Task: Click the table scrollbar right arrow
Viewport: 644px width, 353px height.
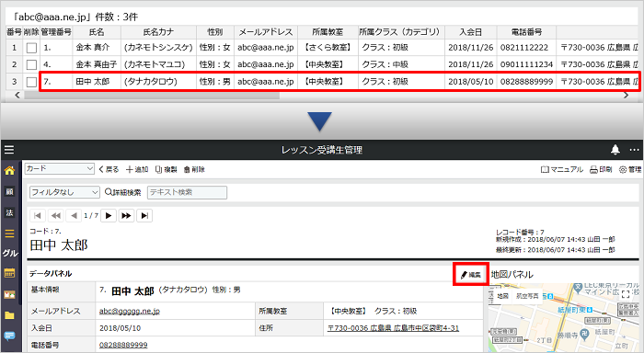Action: pyautogui.click(x=626, y=96)
